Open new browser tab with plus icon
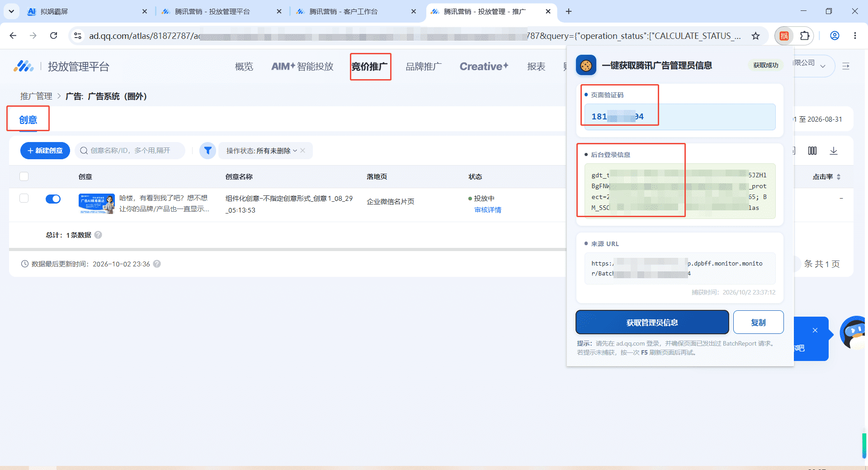Screen dimensions: 868x470 pyautogui.click(x=569, y=11)
